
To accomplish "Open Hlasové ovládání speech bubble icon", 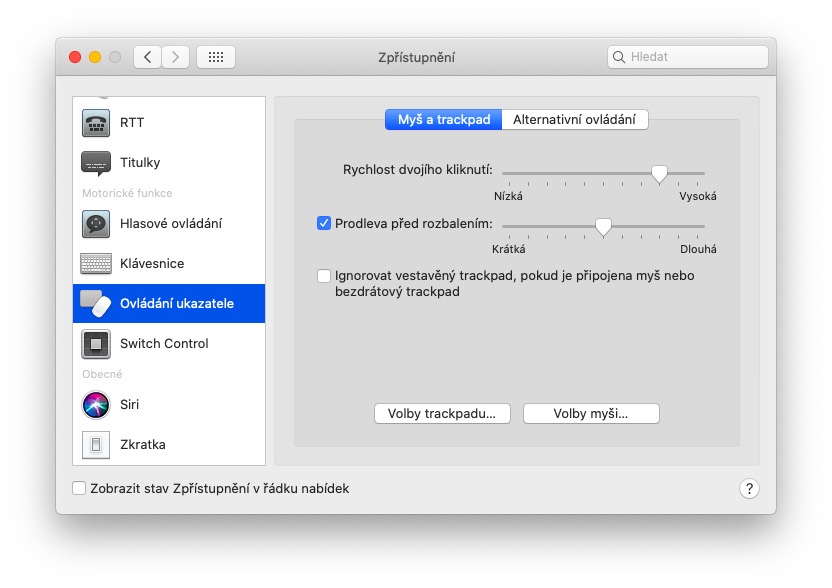I will [96, 224].
